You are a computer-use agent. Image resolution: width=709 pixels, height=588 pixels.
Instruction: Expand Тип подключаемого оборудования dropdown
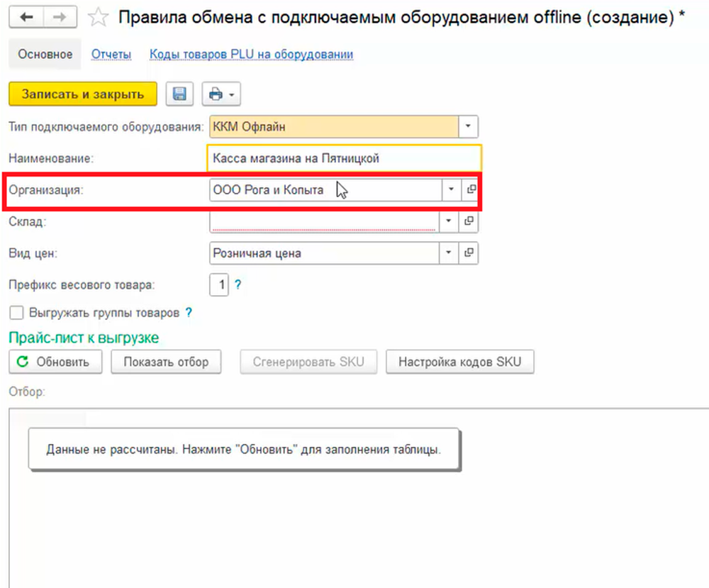(x=468, y=127)
